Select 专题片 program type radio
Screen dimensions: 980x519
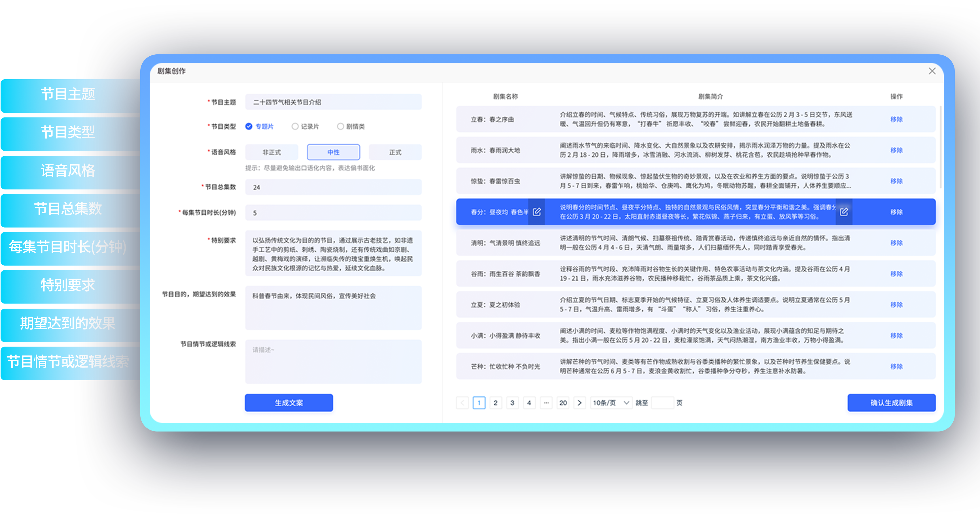249,126
